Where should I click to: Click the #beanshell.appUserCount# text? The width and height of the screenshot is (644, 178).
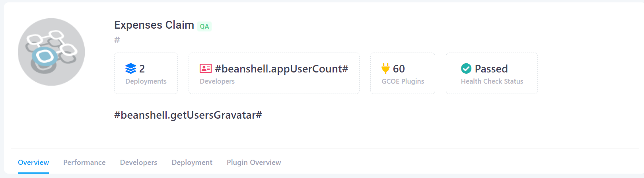(282, 69)
